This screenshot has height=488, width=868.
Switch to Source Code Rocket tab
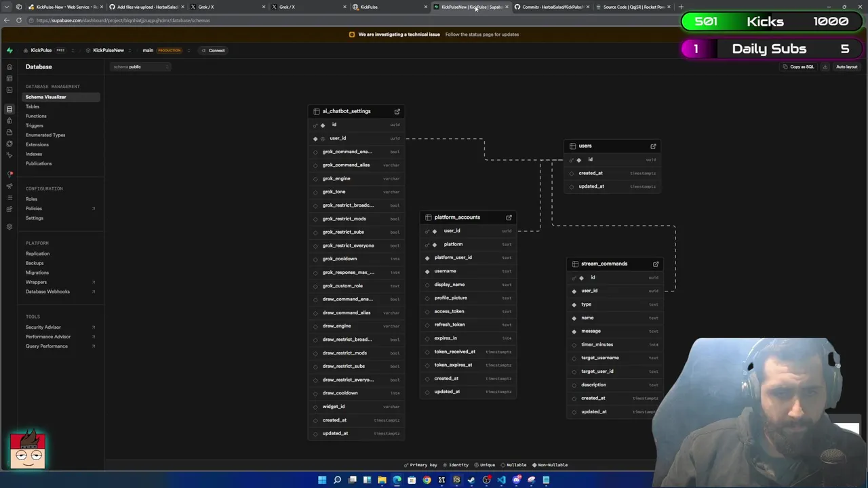pos(633,7)
